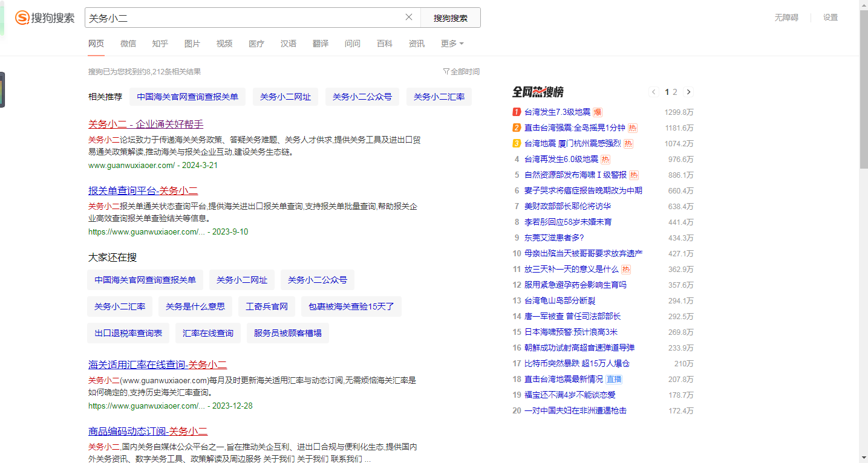Open hot item 美财政部部长耶伦将访华
Image resolution: width=868 pixels, height=463 pixels.
[567, 206]
